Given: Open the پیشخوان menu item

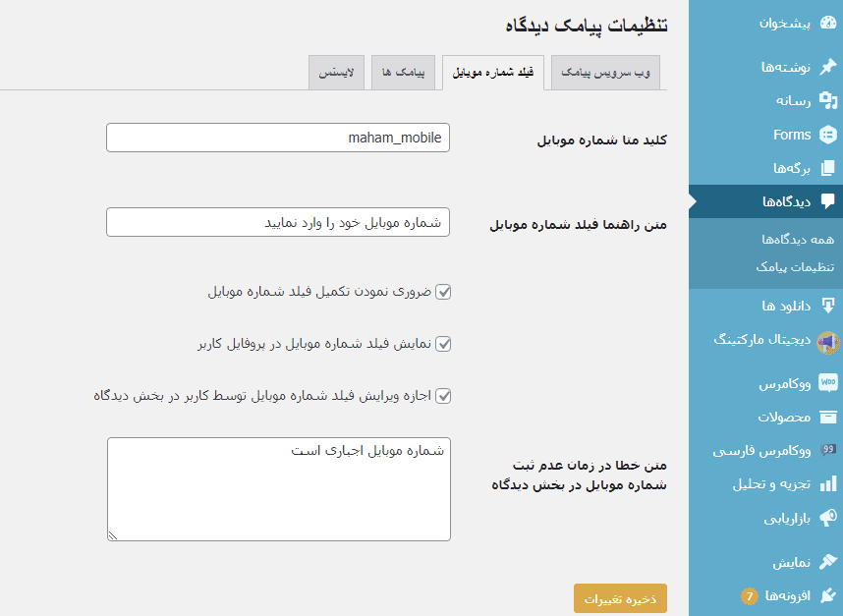Looking at the screenshot, I should click(x=765, y=24).
